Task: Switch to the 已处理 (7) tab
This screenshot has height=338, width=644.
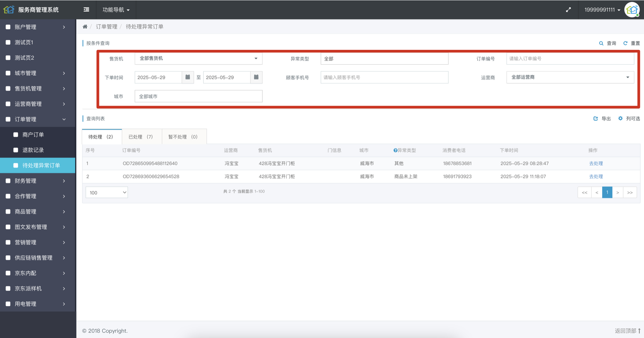Action: coord(142,137)
